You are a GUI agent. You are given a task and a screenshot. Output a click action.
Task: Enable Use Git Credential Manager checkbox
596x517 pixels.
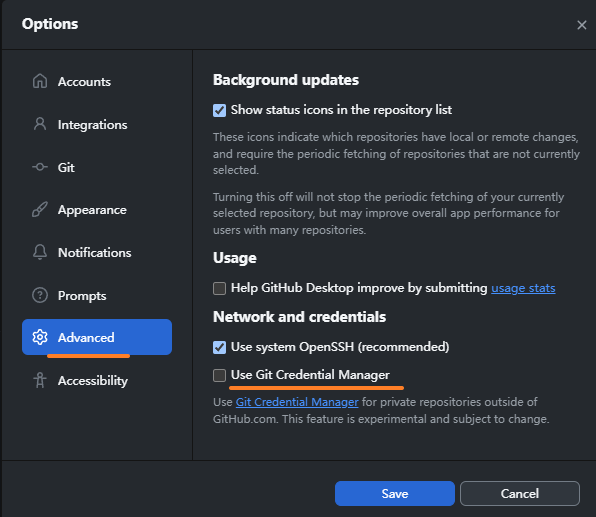click(219, 375)
